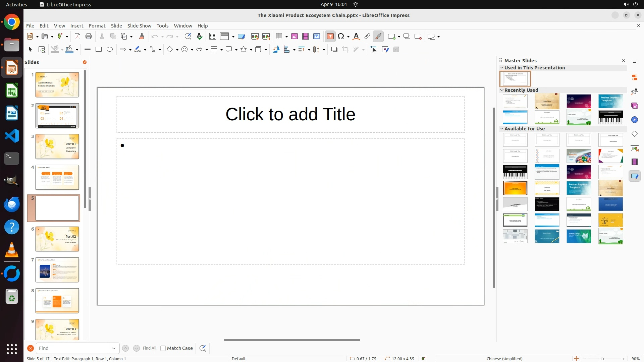Collapse the Recently Used section
This screenshot has height=362, width=644.
[x=502, y=90]
